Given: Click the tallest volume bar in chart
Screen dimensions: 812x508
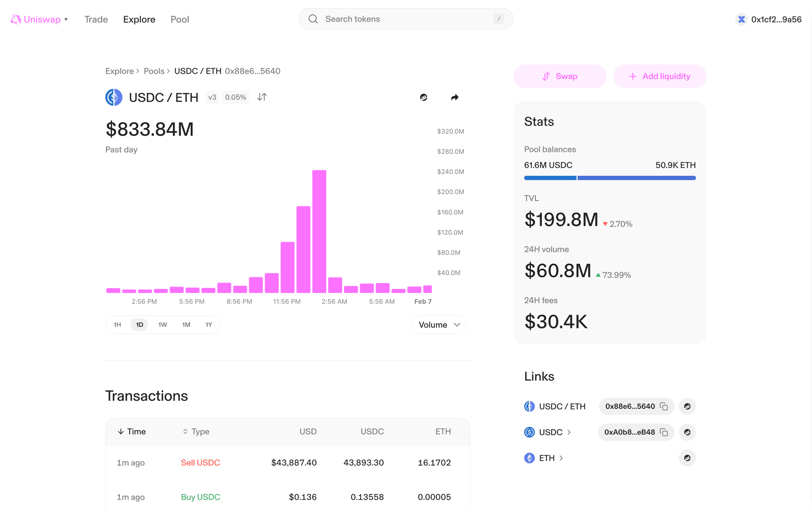Looking at the screenshot, I should point(319,232).
